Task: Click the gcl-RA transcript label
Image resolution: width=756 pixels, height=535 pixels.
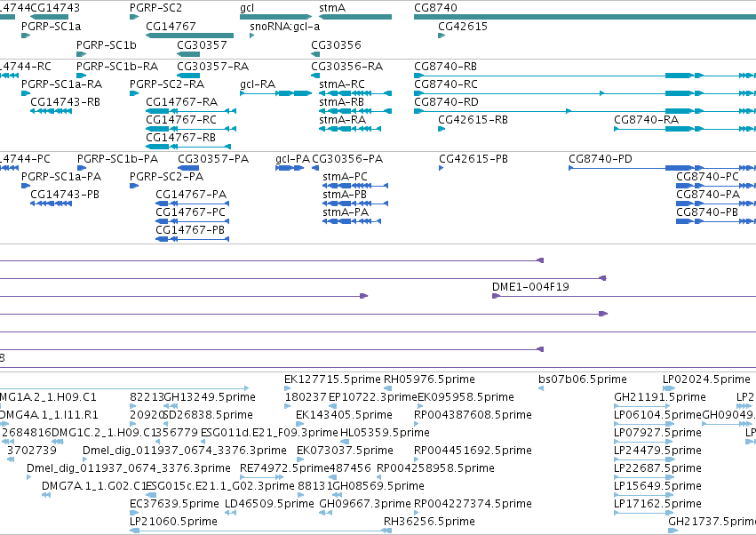Action: pos(258,84)
